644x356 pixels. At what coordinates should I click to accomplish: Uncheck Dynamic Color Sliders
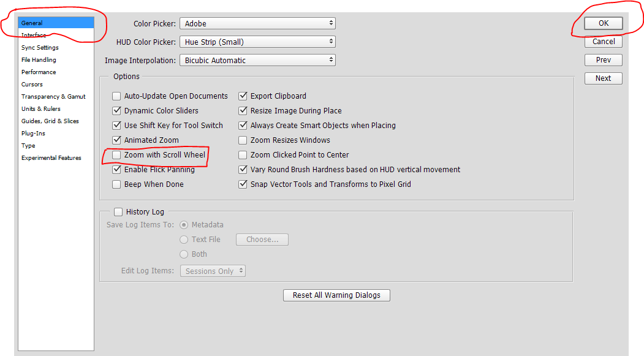(116, 110)
